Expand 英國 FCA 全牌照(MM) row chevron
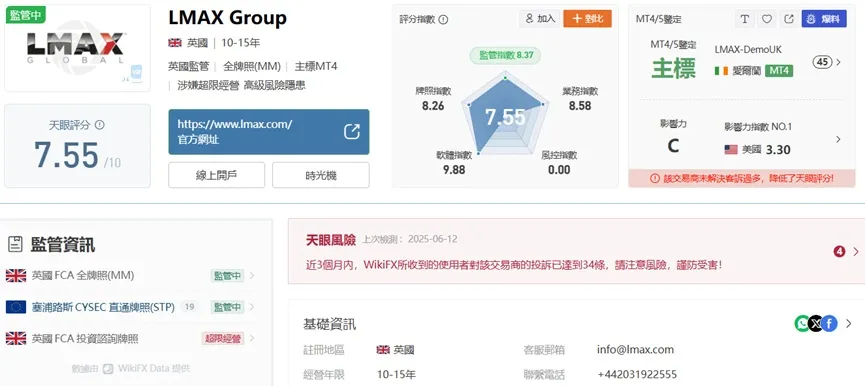This screenshot has height=386, width=865. click(252, 276)
